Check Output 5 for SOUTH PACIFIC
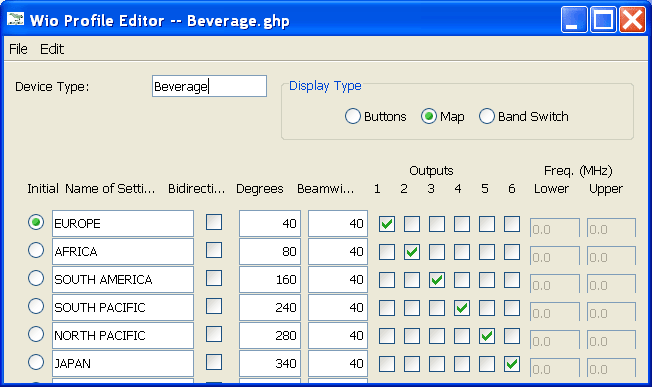652x387 pixels. 487,308
